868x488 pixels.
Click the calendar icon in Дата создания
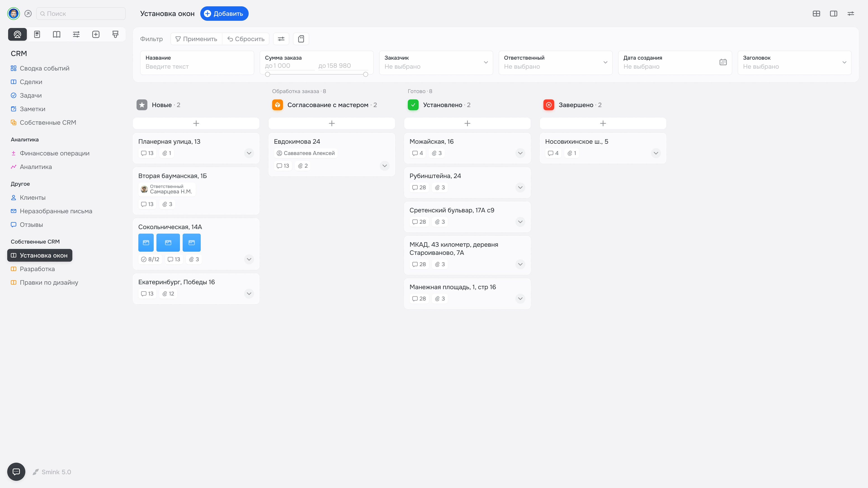(x=723, y=62)
